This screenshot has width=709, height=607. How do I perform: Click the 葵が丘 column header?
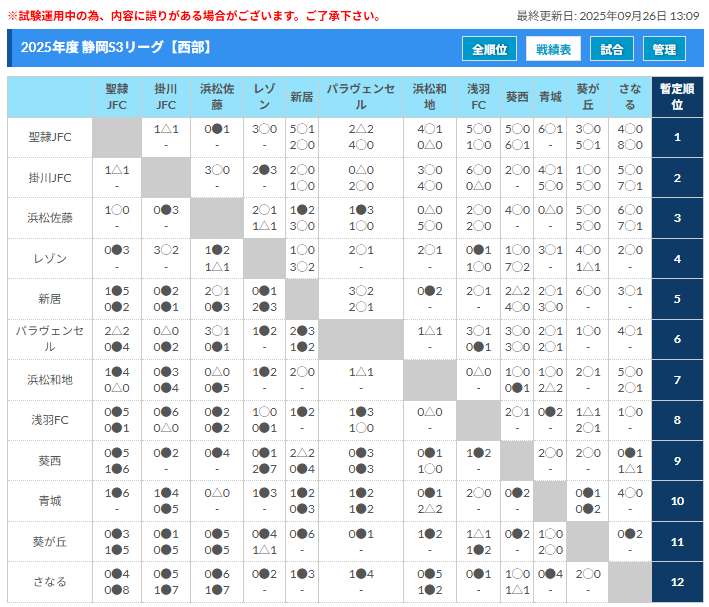pyautogui.click(x=588, y=97)
